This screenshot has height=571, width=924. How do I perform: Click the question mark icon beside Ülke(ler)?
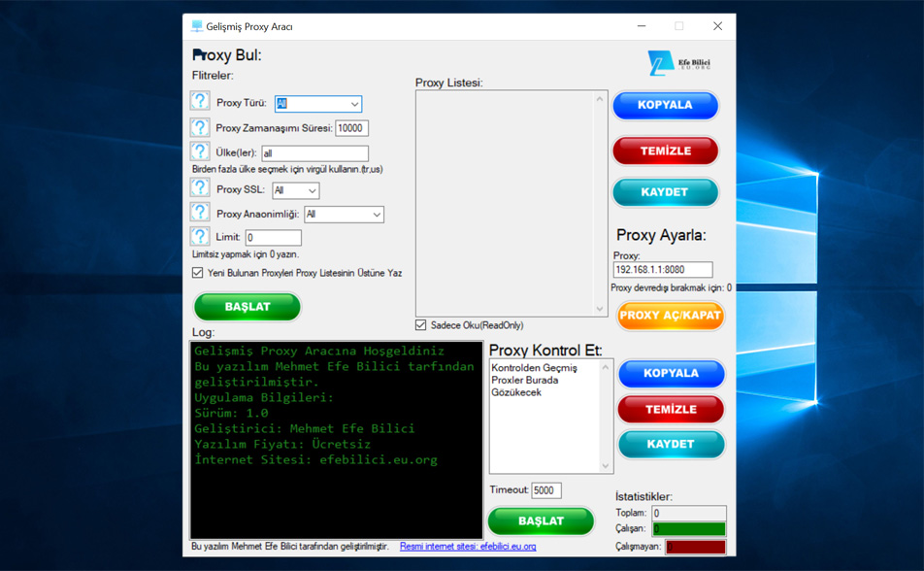200,151
